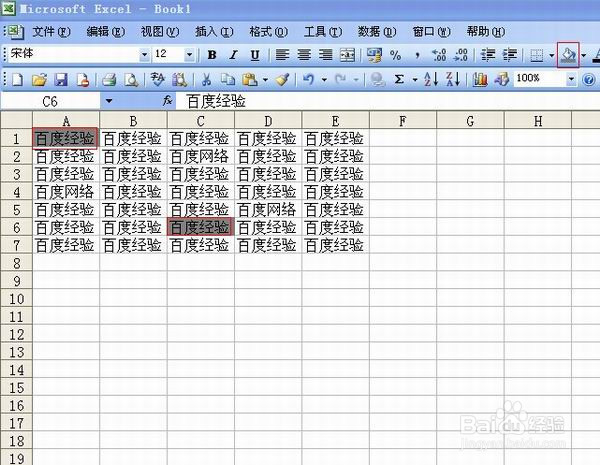Image resolution: width=600 pixels, height=465 pixels.
Task: Select cell A4 containing 百度网络
Action: pos(66,192)
